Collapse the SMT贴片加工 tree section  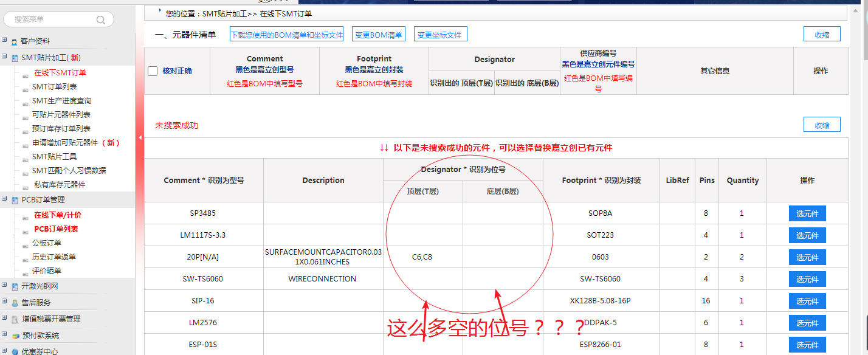pyautogui.click(x=4, y=57)
